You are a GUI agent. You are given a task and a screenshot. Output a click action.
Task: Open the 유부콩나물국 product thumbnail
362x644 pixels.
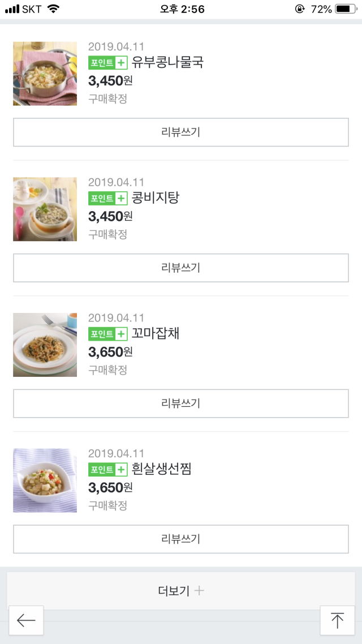coord(45,74)
